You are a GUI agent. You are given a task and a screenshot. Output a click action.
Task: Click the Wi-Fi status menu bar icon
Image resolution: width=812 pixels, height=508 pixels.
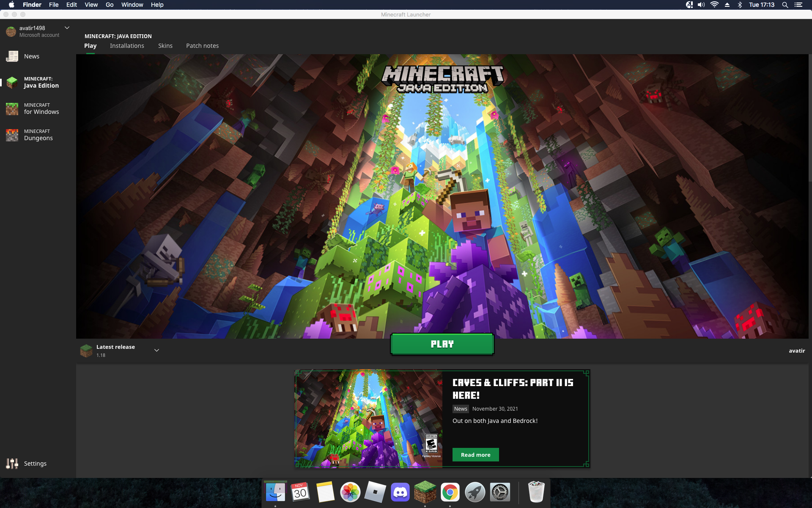(x=714, y=5)
